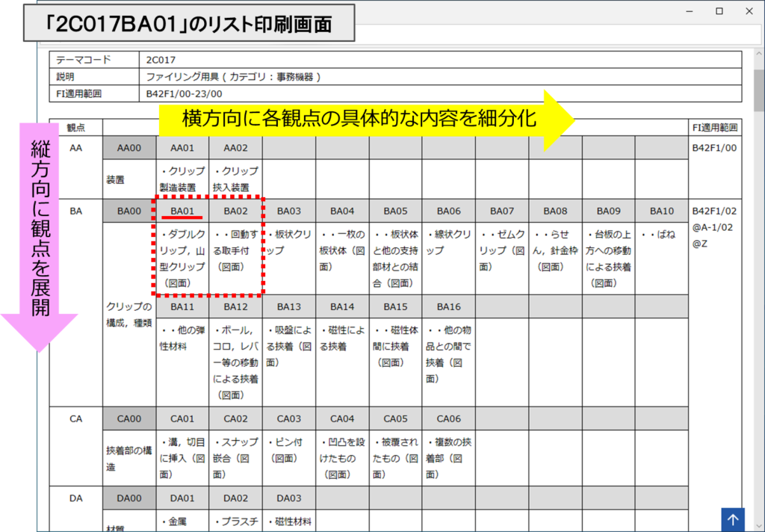Click the DA03 code header
Viewport: 765px width, 532px height.
click(x=289, y=498)
